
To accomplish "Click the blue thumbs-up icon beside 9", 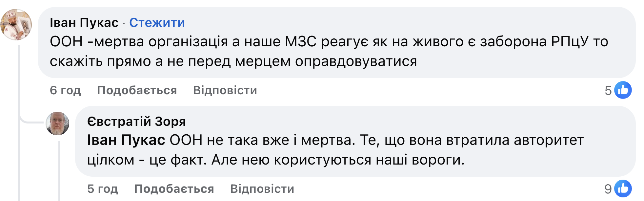I will point(623,189).
